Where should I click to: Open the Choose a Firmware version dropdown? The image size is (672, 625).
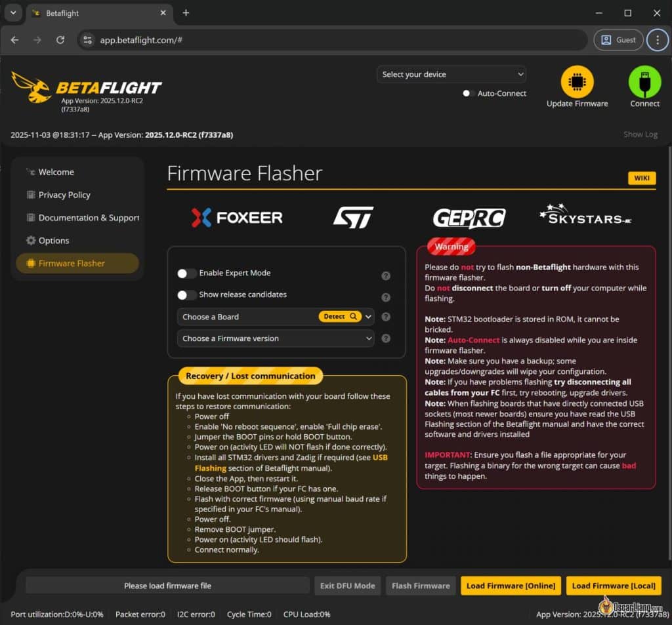[x=276, y=338]
